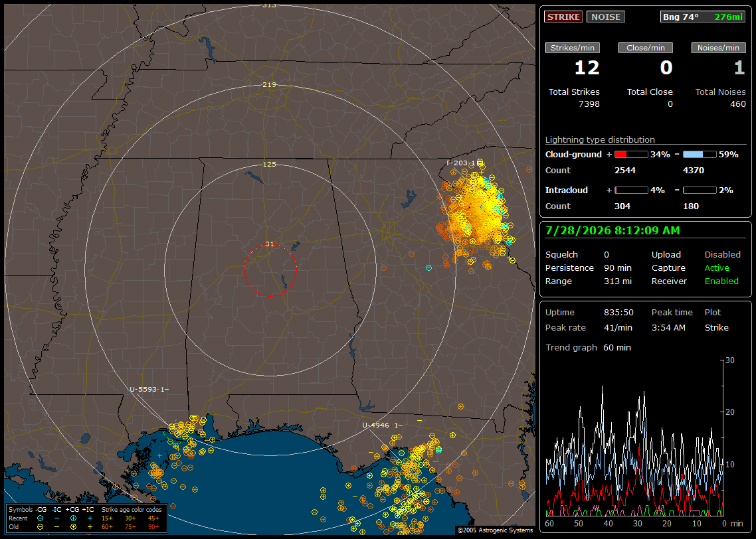756x539 pixels.
Task: Click the U-4946-1 storm cell label
Action: point(382,425)
